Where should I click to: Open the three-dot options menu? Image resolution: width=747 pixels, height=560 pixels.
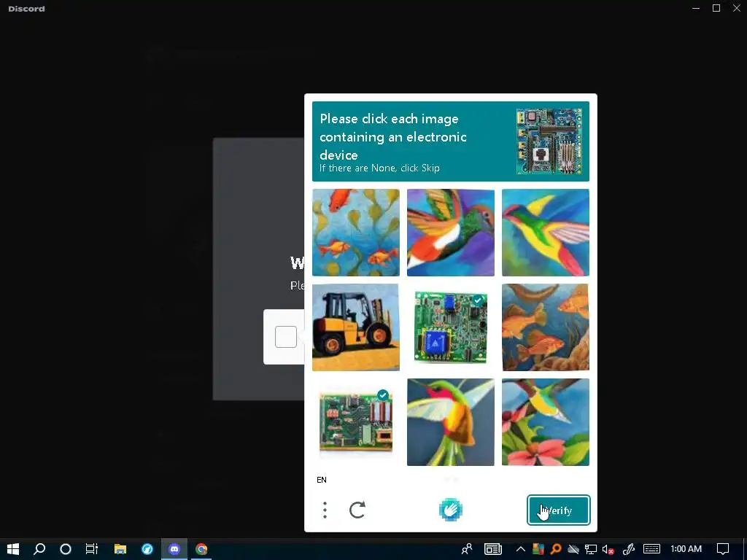tap(325, 510)
